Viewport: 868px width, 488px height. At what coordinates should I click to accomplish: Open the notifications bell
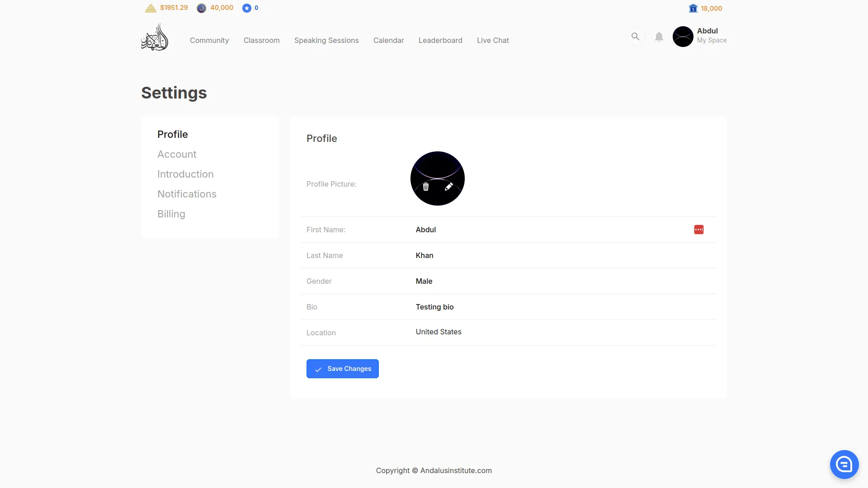659,37
